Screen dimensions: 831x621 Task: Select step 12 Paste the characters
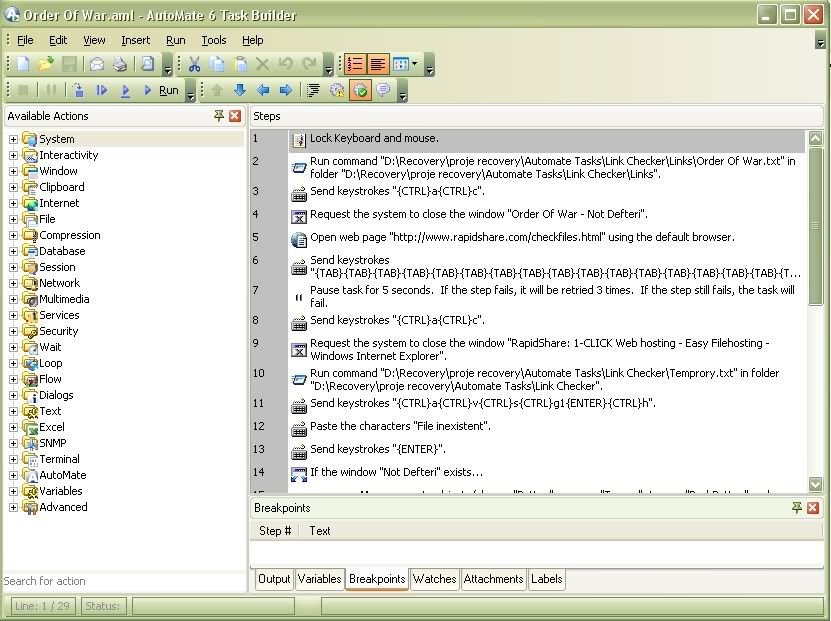(528, 427)
